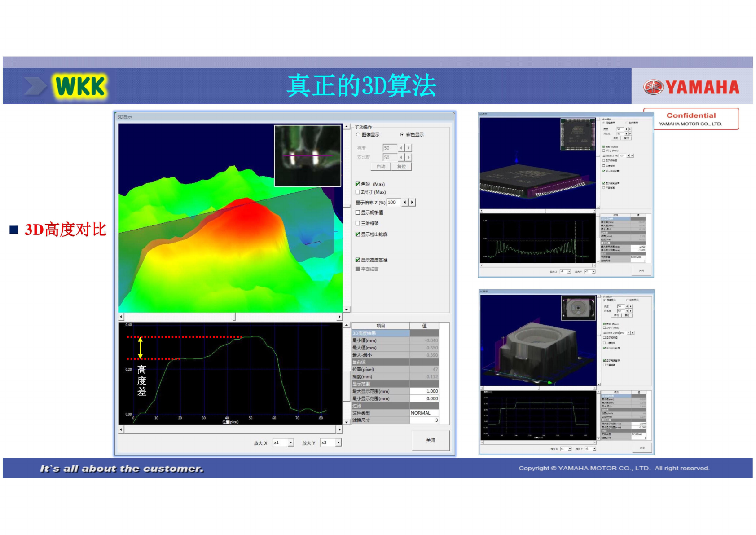Select the 彩色显示 radio button
Image resolution: width=756 pixels, height=535 pixels.
(402, 135)
